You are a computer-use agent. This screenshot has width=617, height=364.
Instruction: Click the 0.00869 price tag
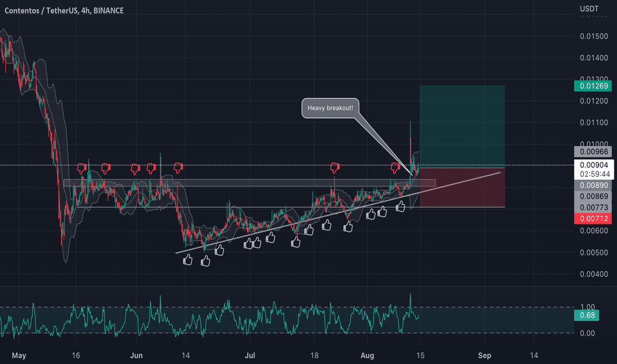(593, 197)
